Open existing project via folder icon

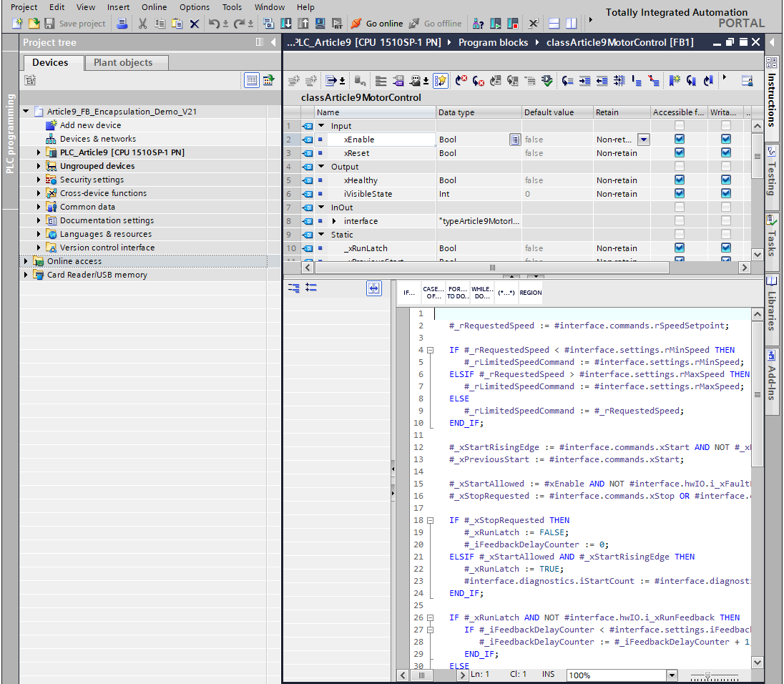point(34,23)
